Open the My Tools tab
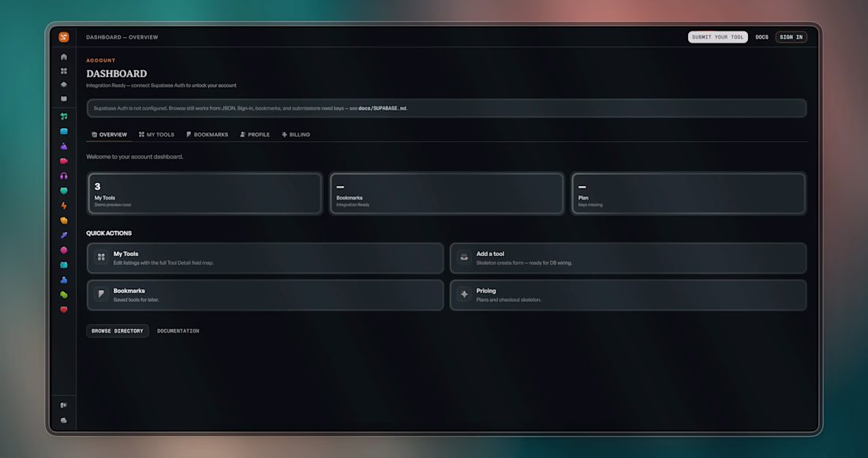868x458 pixels. click(x=156, y=135)
